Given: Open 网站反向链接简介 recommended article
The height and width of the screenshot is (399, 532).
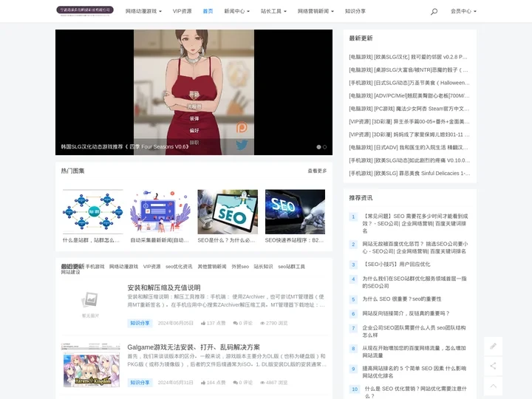Looking at the screenshot, I should (406, 313).
